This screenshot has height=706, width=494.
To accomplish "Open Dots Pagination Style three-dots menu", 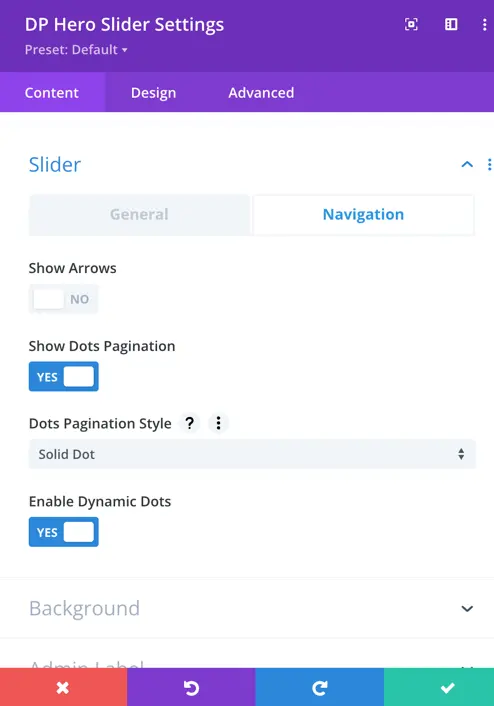I will (x=218, y=423).
